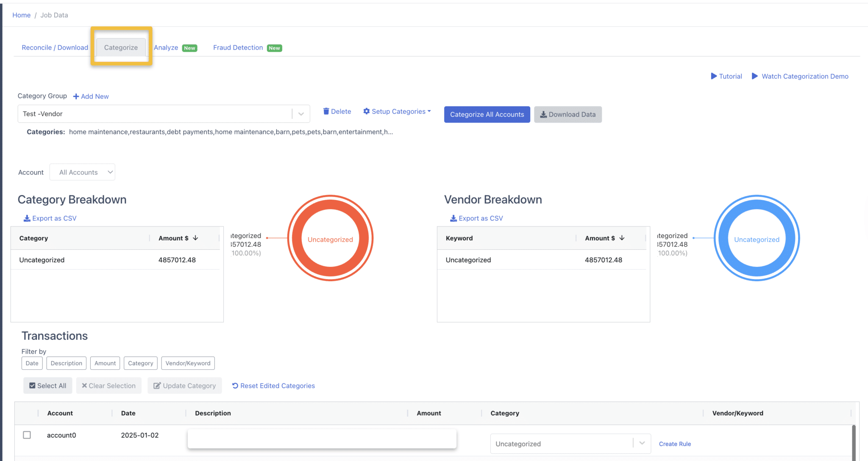Click the Update Category button
Image resolution: width=868 pixels, height=461 pixels.
point(184,386)
